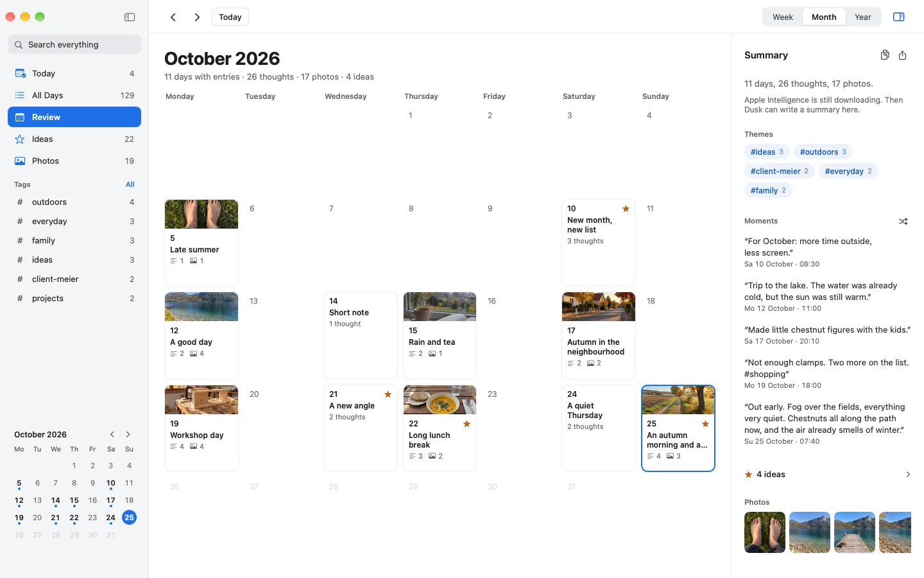Open the Photos section in the sidebar
Screen dimensions: 924x578
(74, 161)
